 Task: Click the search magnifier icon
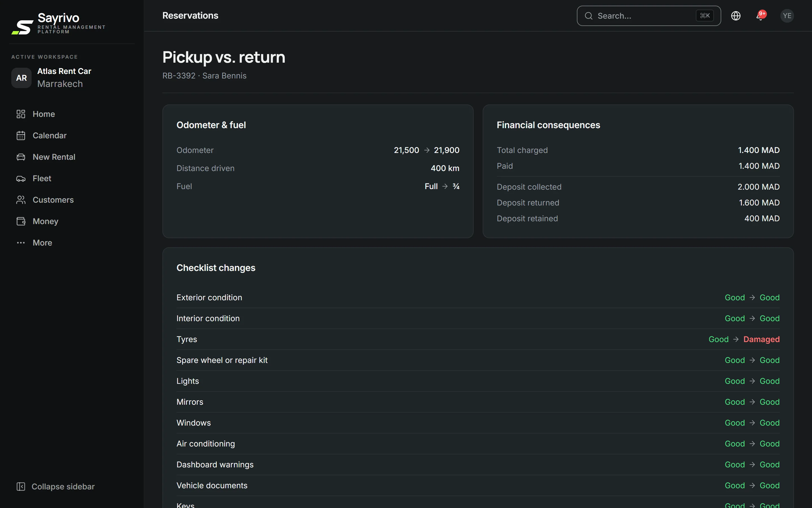click(x=588, y=16)
